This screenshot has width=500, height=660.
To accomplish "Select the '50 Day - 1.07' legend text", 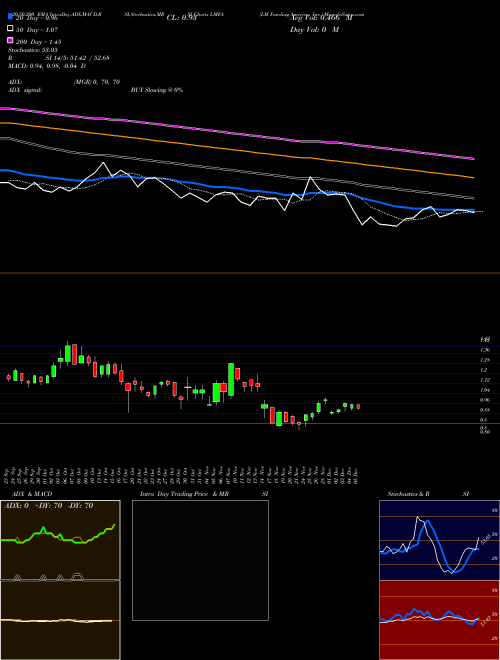I will point(37,30).
